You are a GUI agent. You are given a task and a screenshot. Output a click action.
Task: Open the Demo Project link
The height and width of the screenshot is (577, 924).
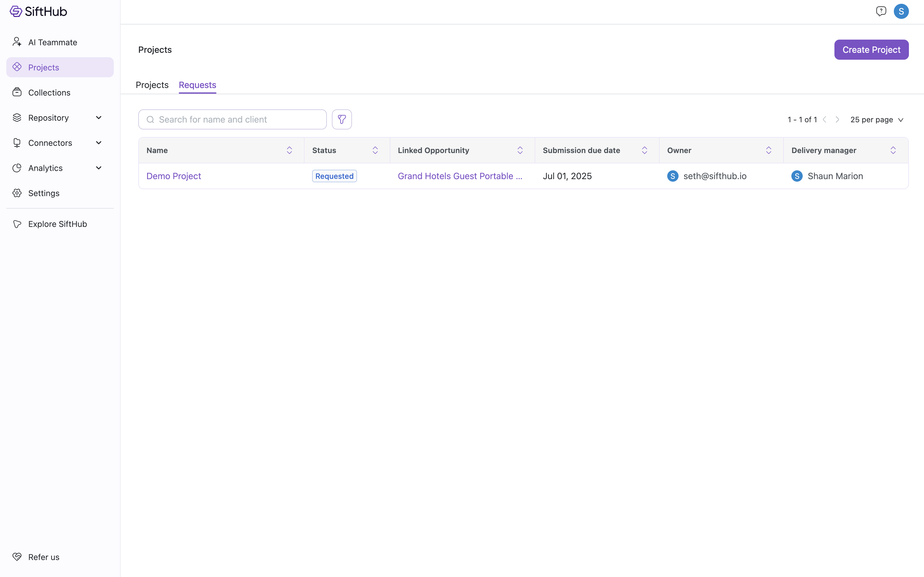coord(174,176)
